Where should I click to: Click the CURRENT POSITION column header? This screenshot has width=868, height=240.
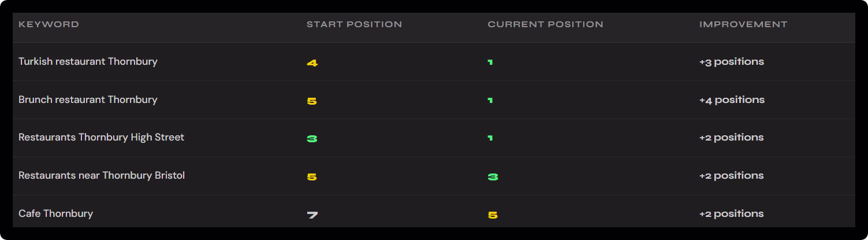pos(545,24)
